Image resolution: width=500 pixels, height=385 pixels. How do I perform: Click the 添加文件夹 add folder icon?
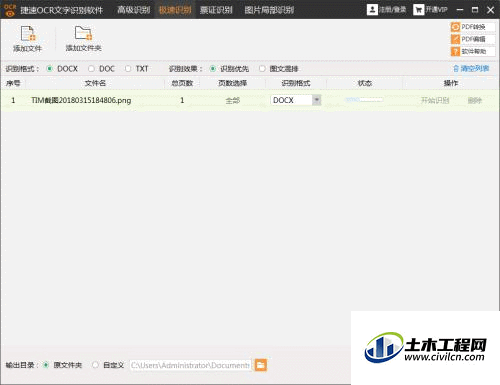(83, 33)
